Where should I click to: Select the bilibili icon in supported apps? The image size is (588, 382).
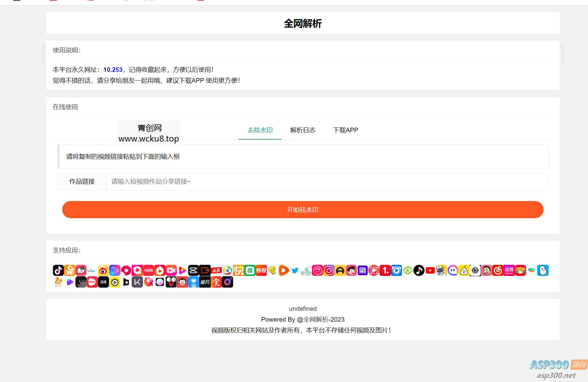pos(92,270)
